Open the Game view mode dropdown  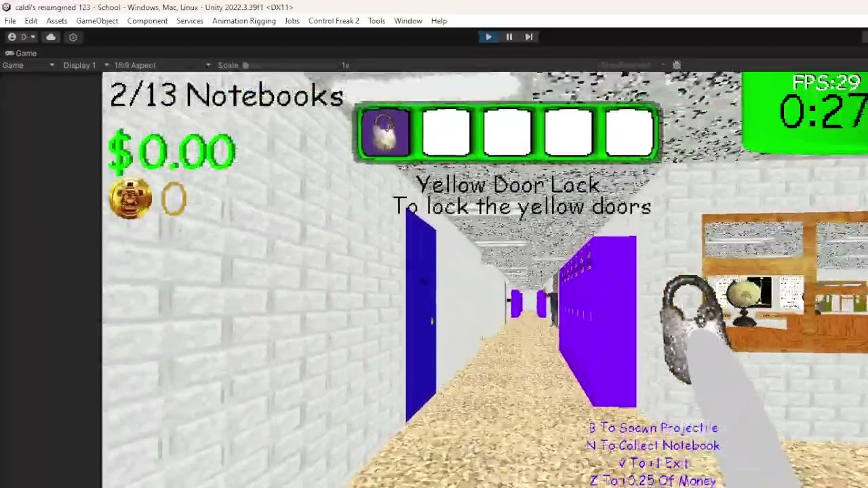click(28, 65)
